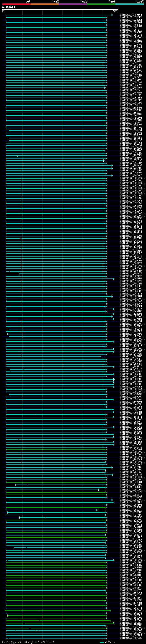146x644 pixels.
Task: Select the UniRef100_P49397 label
Action: point(131,85)
